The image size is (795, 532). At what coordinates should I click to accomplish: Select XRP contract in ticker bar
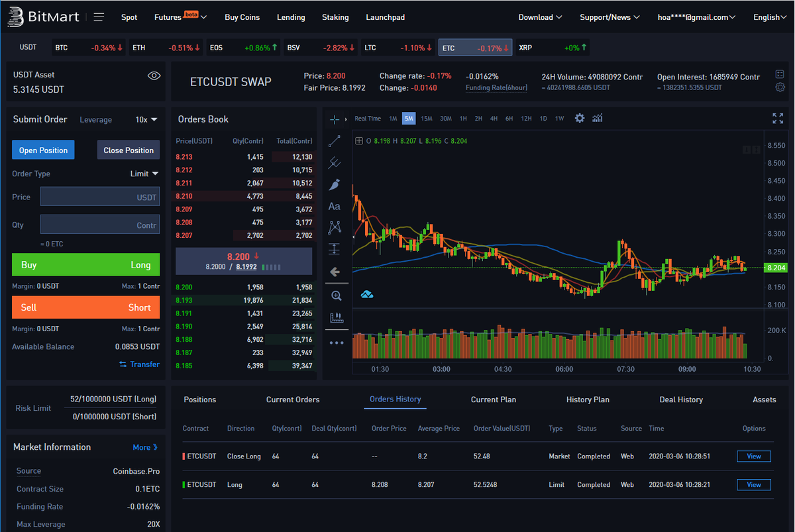pyautogui.click(x=553, y=48)
